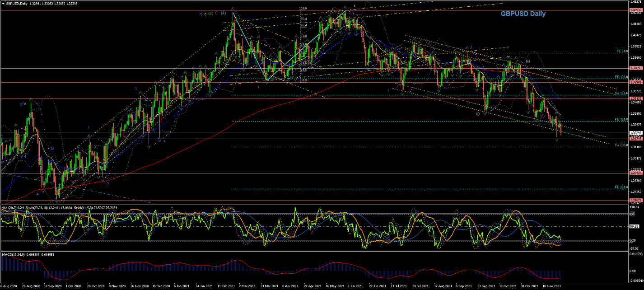Click the Fibonacci retracement 100.0 label

(303, 9)
